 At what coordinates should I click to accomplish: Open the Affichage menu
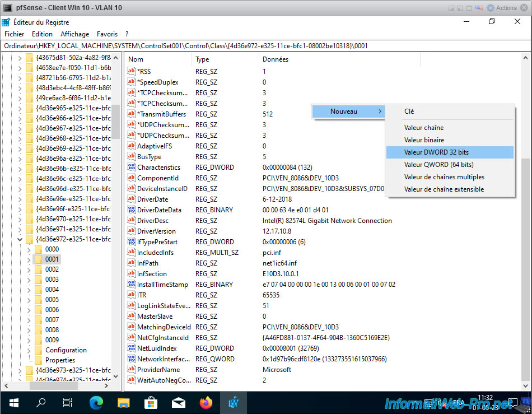74,34
